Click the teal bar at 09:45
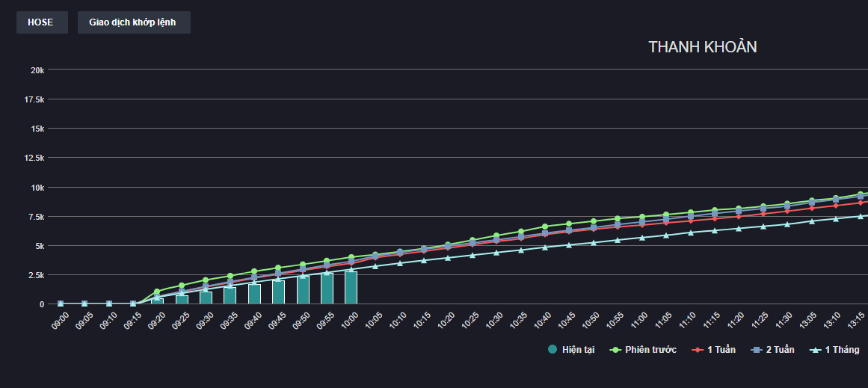 coord(278,292)
